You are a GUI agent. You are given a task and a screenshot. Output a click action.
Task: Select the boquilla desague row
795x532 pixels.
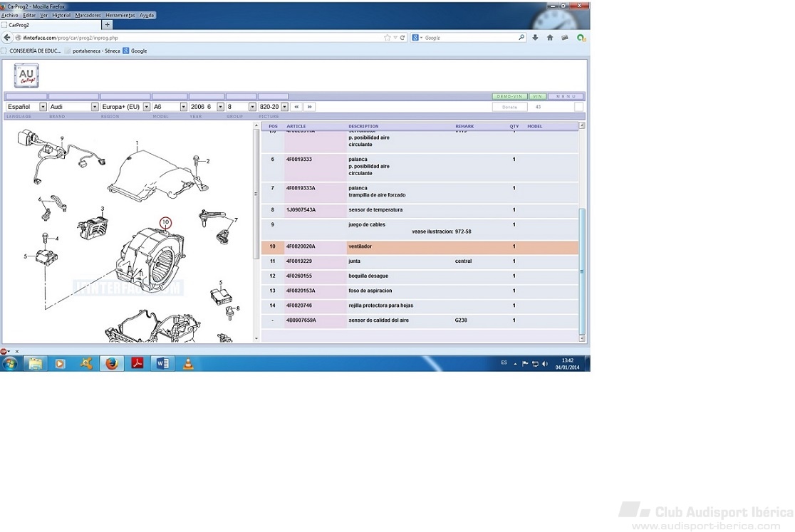[420, 276]
